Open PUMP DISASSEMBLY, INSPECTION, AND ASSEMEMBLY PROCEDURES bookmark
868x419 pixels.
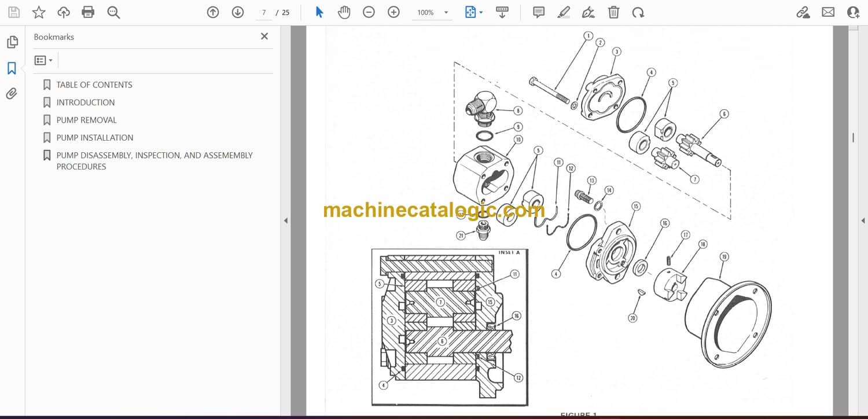tap(155, 161)
